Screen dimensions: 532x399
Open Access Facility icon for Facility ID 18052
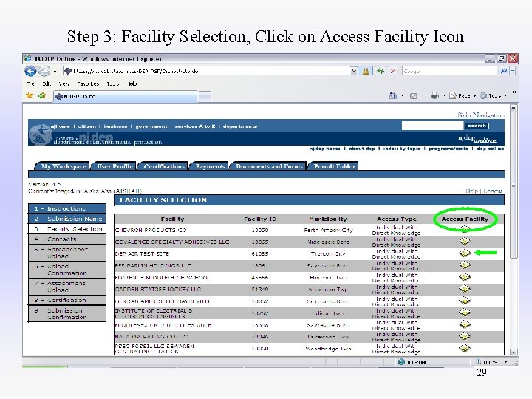click(465, 301)
